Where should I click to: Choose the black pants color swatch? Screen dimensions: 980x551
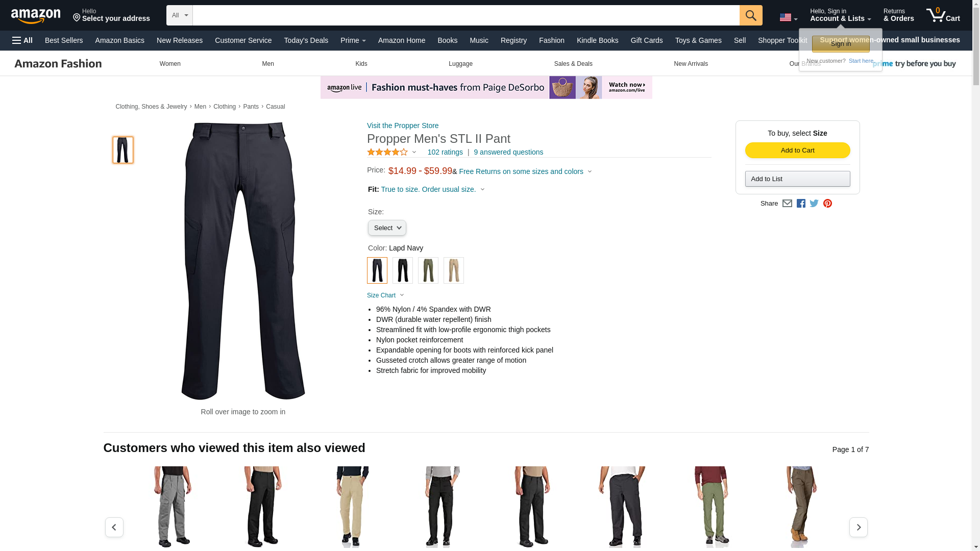(403, 270)
